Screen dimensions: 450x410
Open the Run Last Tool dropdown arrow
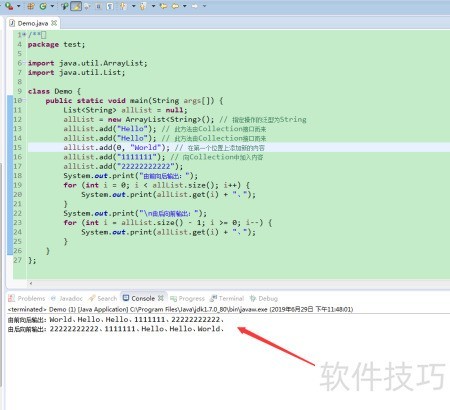(18, 6)
